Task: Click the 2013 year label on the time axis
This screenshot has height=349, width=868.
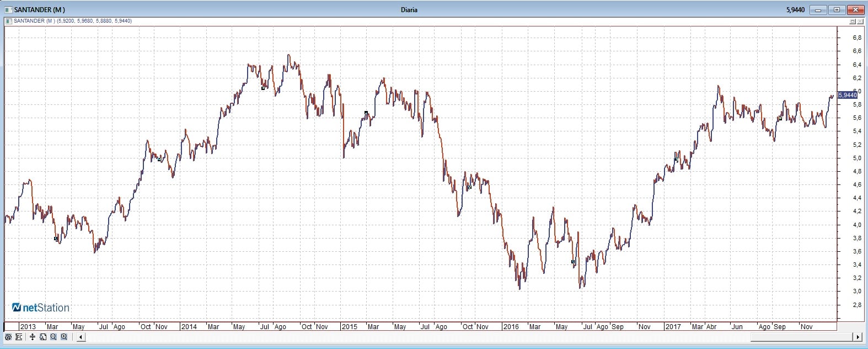Action: click(x=28, y=326)
